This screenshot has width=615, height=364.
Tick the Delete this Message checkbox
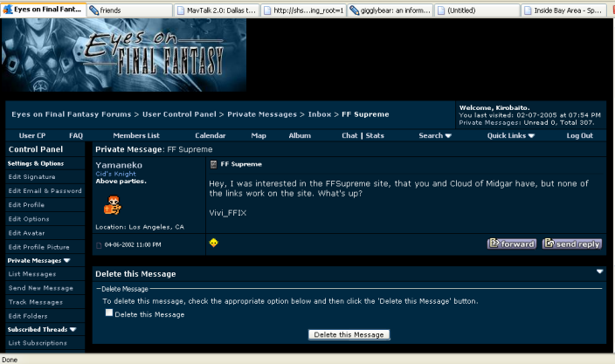109,312
